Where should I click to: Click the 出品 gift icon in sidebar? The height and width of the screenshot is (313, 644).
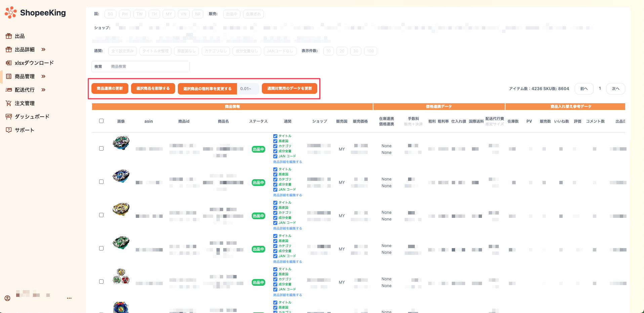click(9, 36)
